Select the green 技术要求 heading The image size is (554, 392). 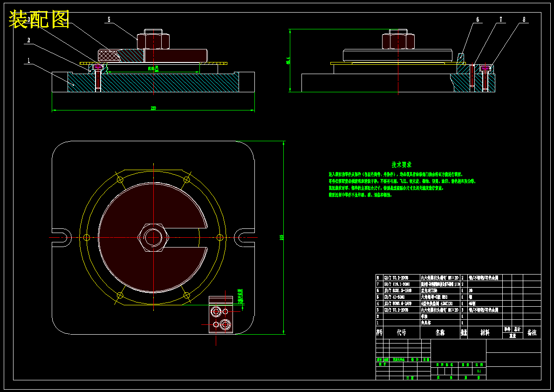pyautogui.click(x=401, y=165)
